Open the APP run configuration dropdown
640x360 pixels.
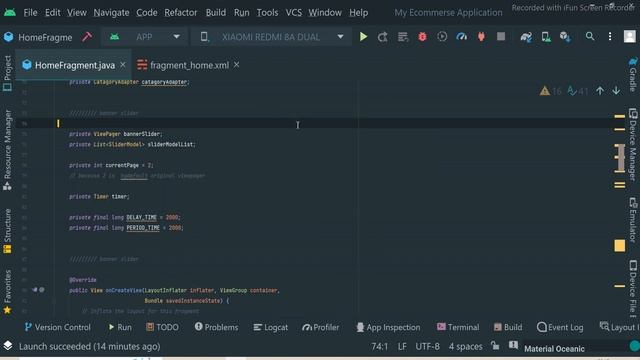pos(144,37)
